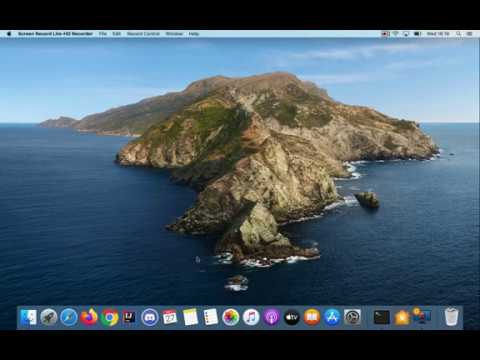Open Finder from the dock
The image size is (480, 360).
28,317
